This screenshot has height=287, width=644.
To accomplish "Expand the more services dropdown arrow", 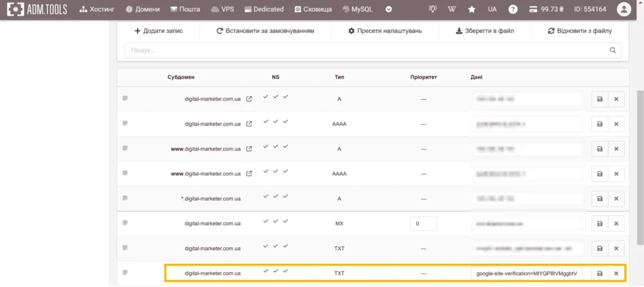I will (389, 9).
